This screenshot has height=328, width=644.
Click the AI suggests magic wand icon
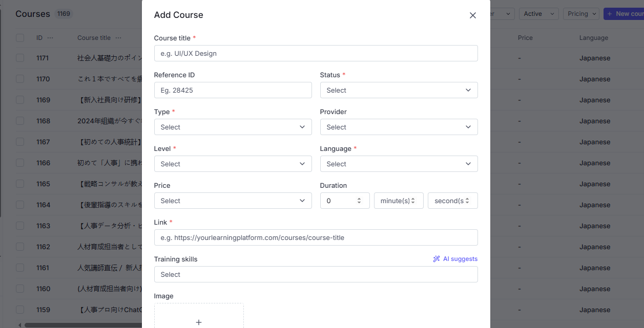437,259
